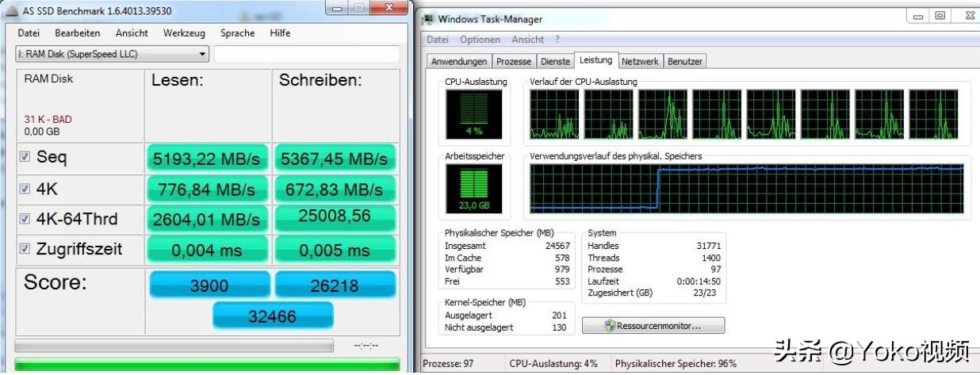Switch to the Dienste tab
Viewport: 980px width, 375px height.
[555, 61]
